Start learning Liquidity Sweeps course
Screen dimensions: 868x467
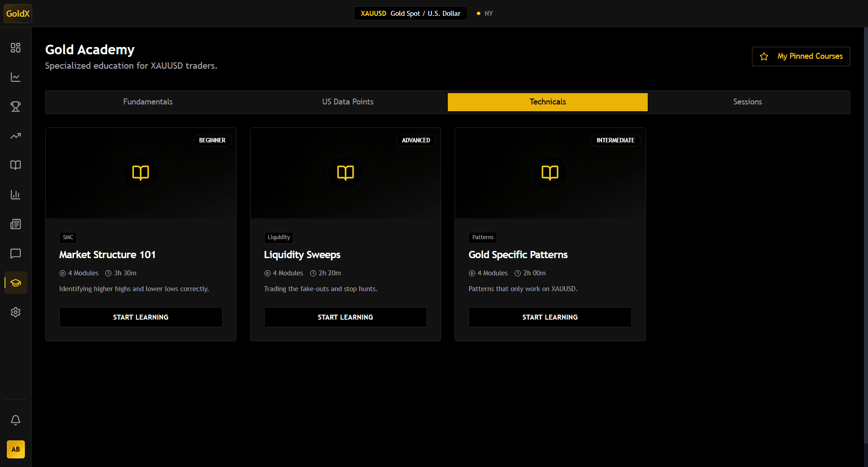(x=345, y=317)
